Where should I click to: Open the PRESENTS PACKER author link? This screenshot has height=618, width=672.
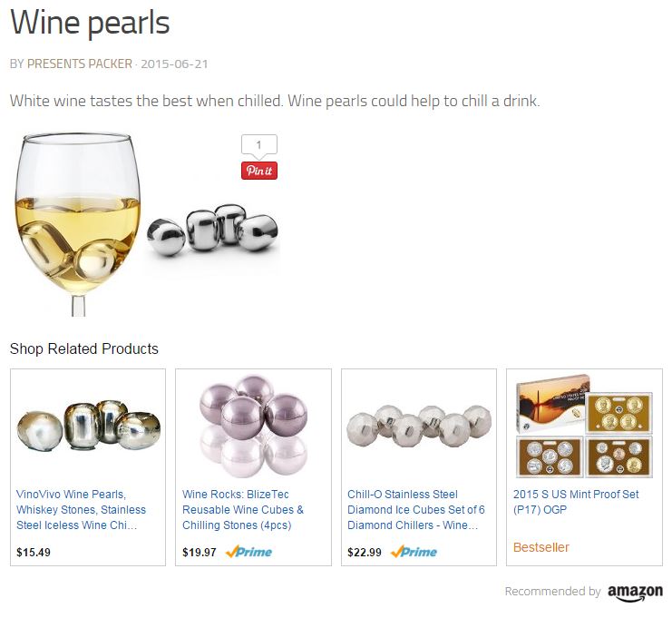80,64
